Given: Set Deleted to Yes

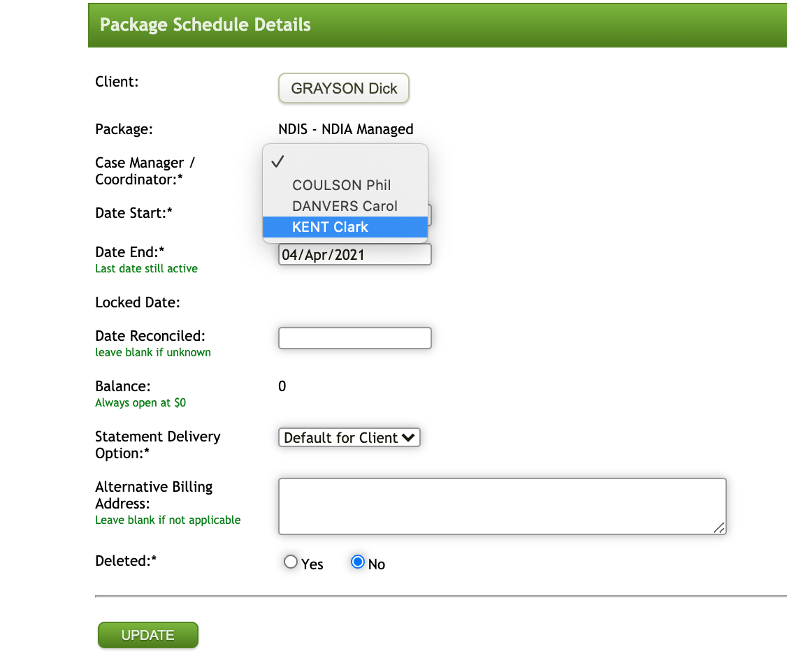Looking at the screenshot, I should (291, 562).
